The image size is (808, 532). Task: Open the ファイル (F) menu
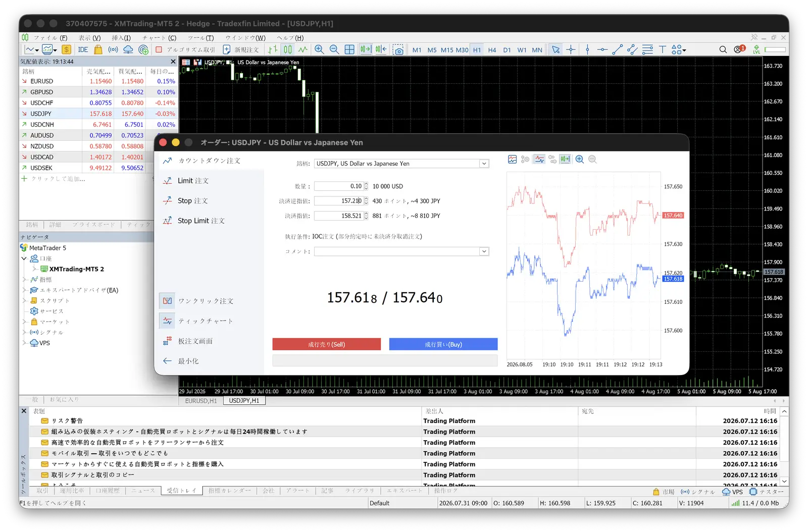coord(50,38)
